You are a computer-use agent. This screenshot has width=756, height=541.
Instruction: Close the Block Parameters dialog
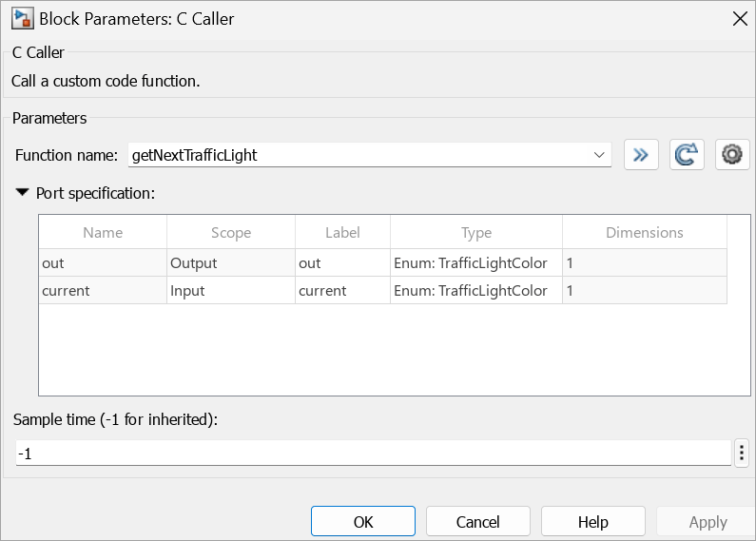739,18
